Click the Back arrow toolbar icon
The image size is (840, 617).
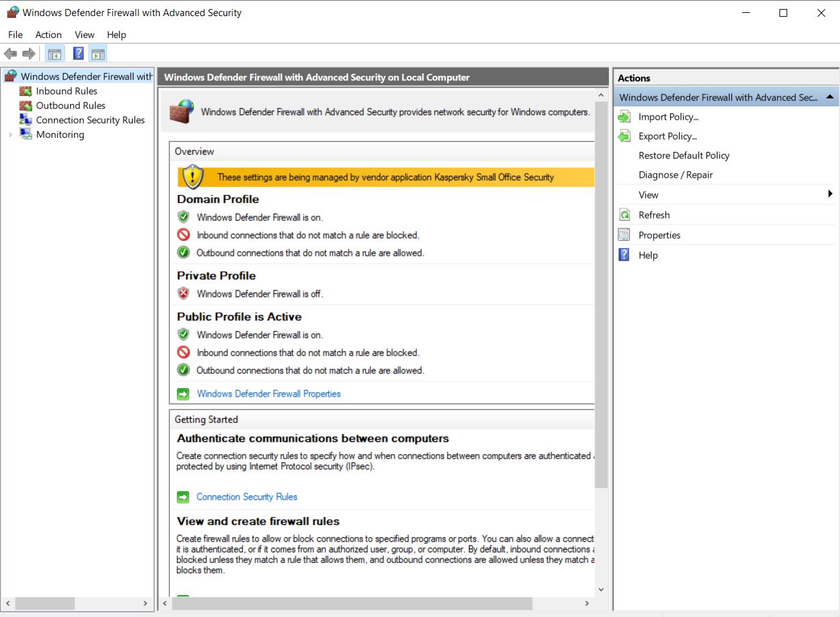click(10, 54)
